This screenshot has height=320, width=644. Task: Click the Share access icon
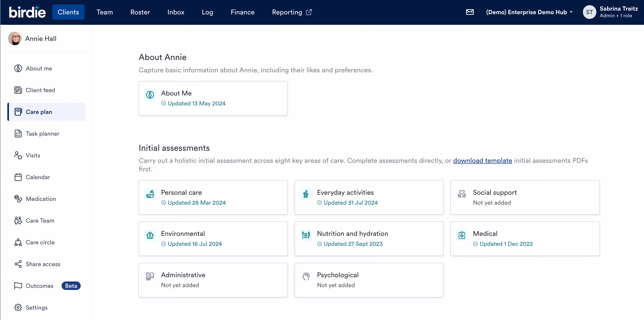[18, 264]
